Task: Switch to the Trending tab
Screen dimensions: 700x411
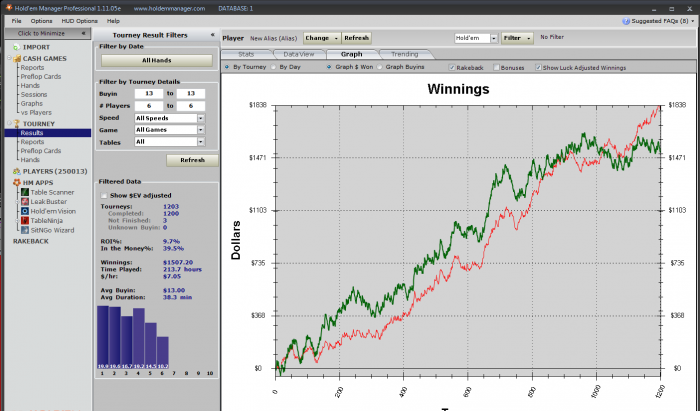Action: (405, 54)
